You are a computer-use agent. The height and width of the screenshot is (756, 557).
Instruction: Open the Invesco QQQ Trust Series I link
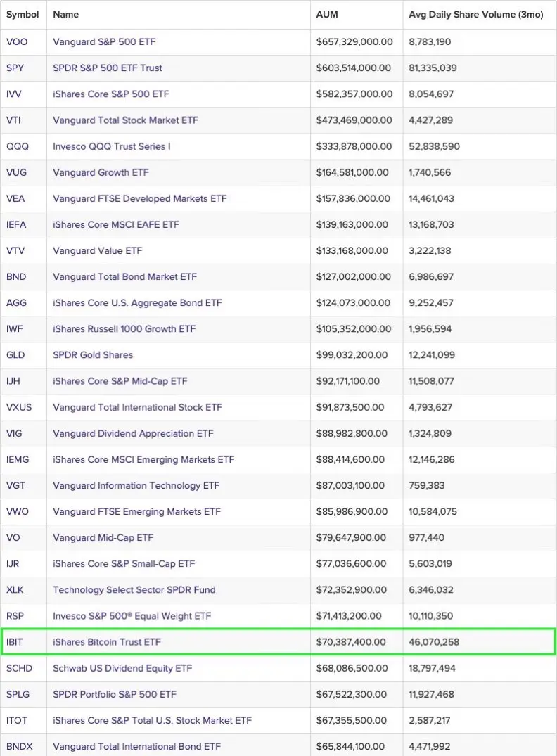pyautogui.click(x=112, y=146)
